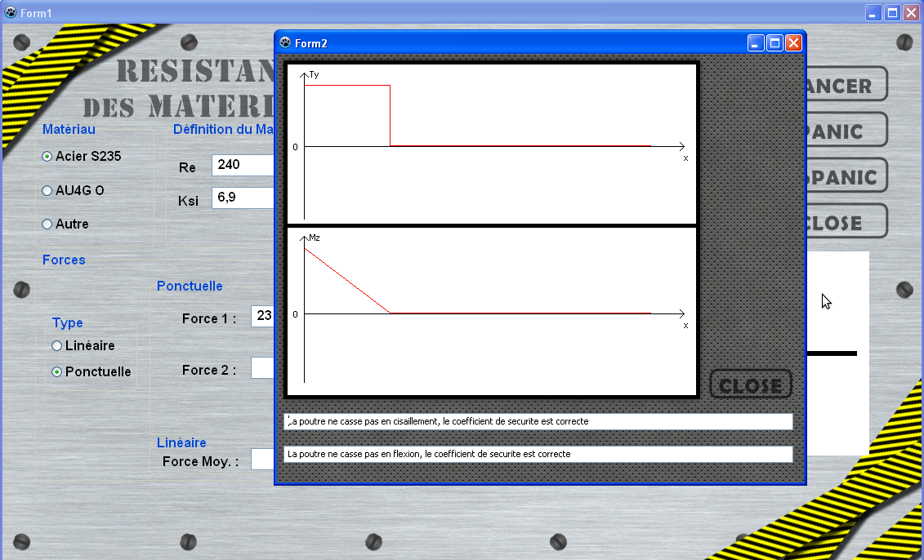924x560 pixels.
Task: Click the PANIC button behind the dialog
Action: pos(846,130)
